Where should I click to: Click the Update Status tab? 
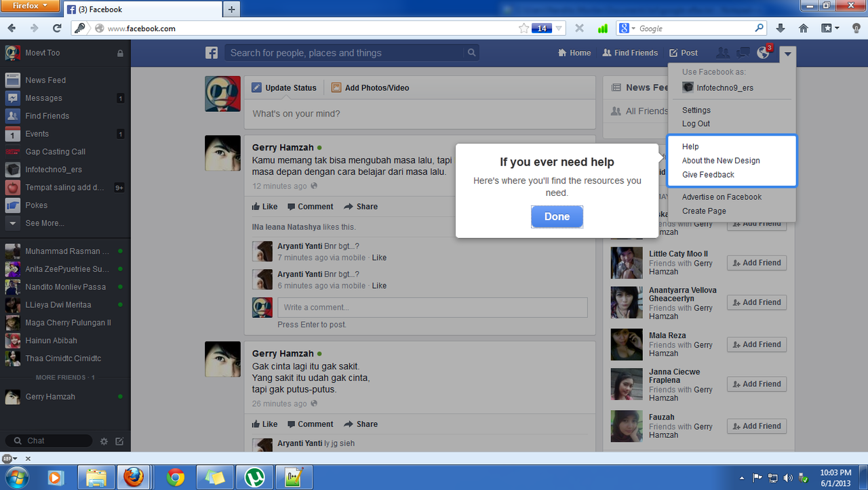(284, 87)
